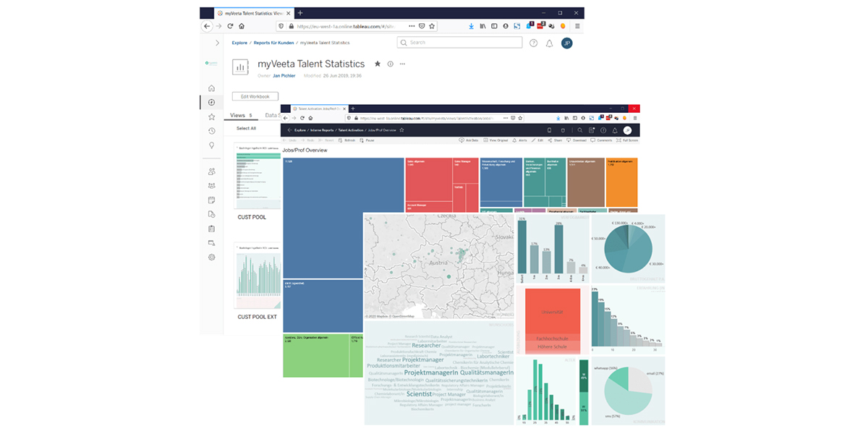Go to Reports für Kunden breadcrumb
The image size is (868, 434).
(x=273, y=43)
